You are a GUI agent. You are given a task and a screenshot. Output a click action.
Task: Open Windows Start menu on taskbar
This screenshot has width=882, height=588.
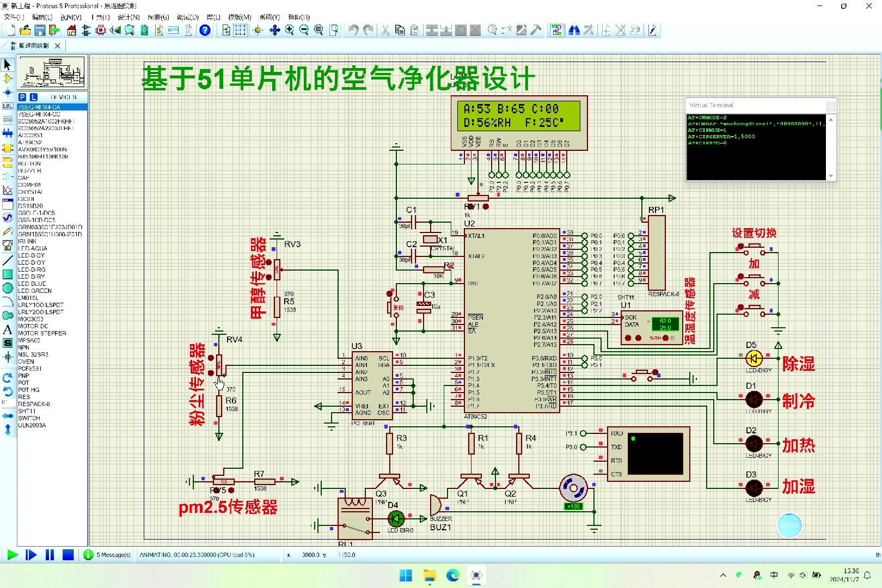click(x=406, y=575)
